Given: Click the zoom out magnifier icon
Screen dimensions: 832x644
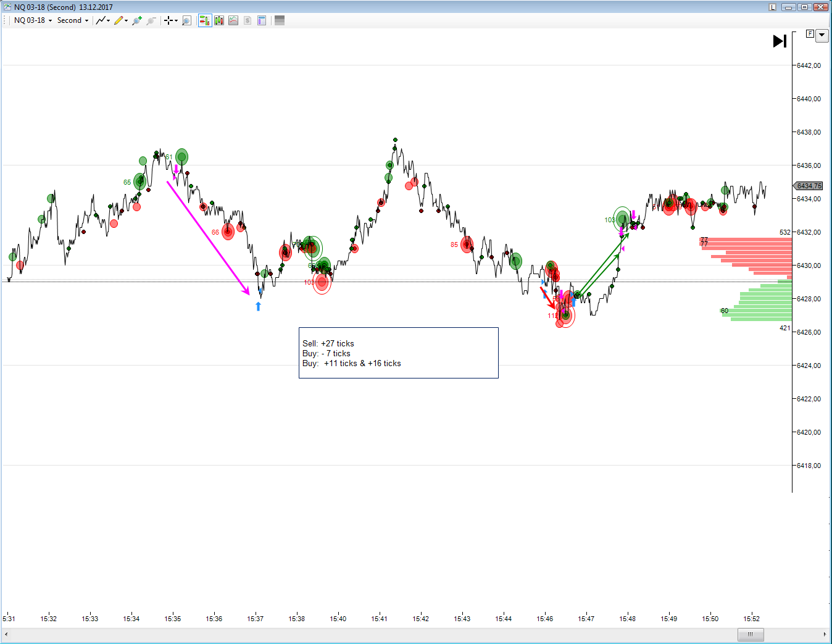Looking at the screenshot, I should pyautogui.click(x=151, y=20).
